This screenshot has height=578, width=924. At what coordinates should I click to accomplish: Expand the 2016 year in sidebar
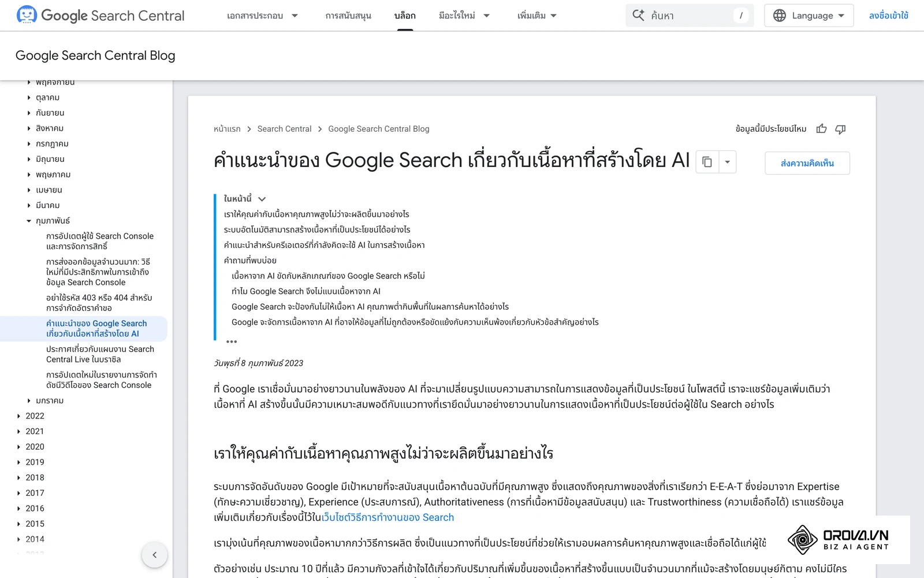coord(18,509)
